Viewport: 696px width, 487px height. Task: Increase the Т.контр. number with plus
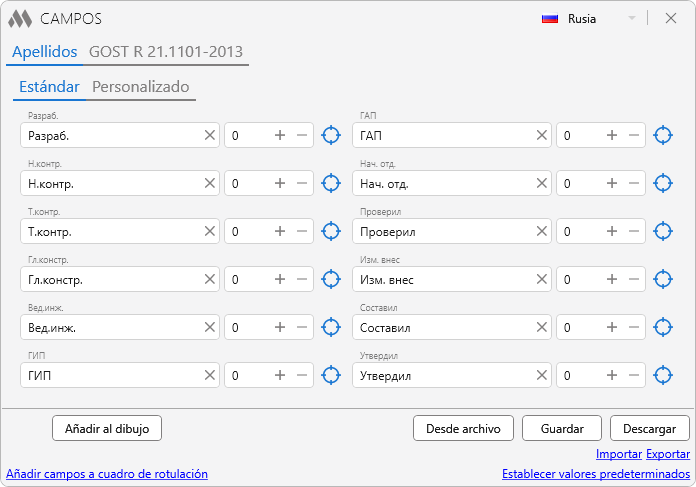[x=280, y=231]
